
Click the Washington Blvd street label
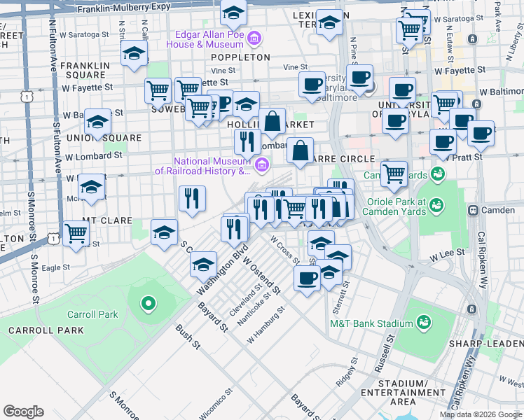pos(223,269)
